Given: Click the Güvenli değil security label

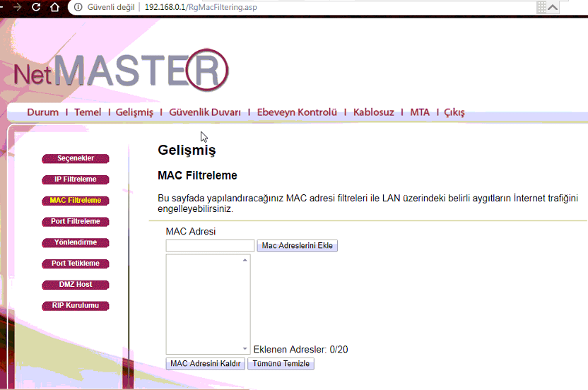Looking at the screenshot, I should [111, 7].
